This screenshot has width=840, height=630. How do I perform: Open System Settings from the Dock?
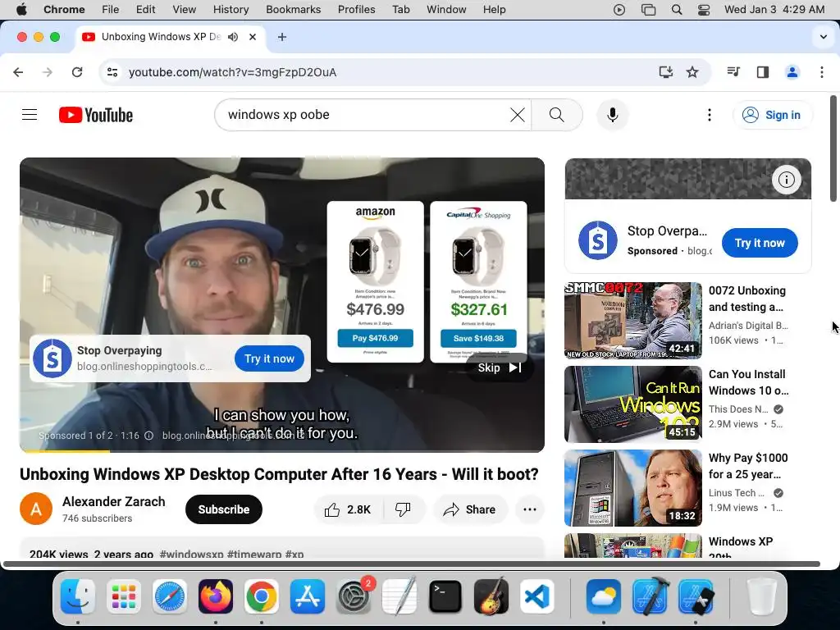point(354,596)
